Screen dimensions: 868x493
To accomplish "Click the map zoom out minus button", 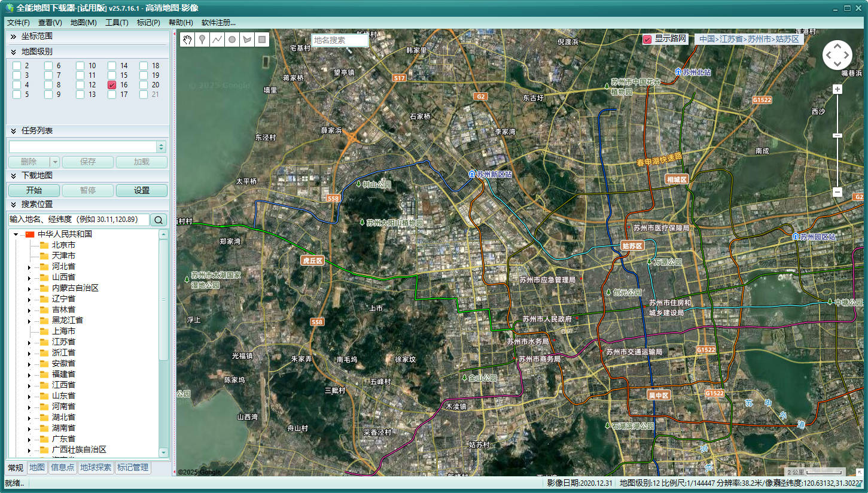I will [x=837, y=192].
